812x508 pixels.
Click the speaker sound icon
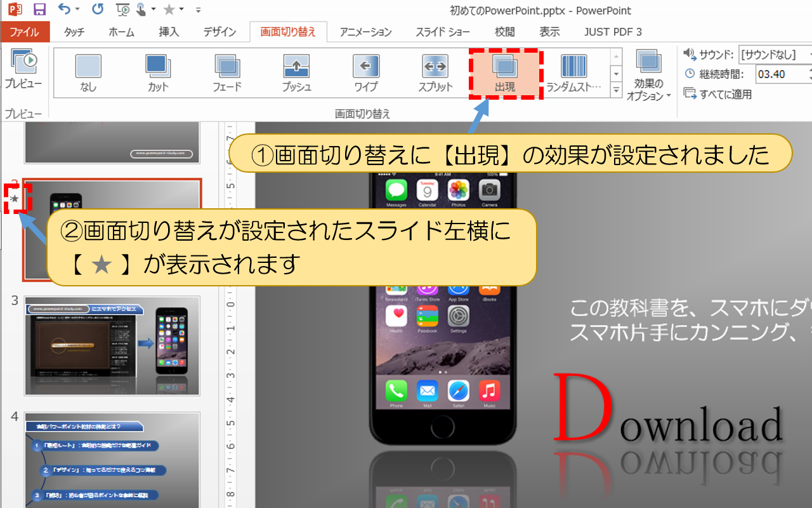coord(690,53)
